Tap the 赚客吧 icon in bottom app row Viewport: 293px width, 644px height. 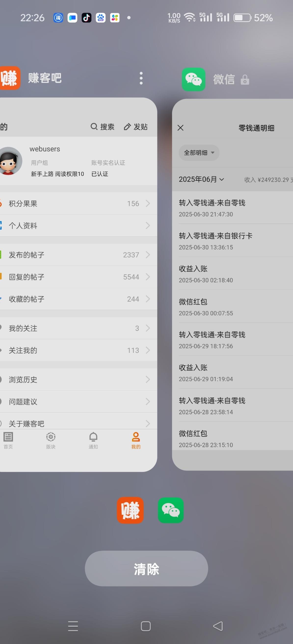pos(130,510)
